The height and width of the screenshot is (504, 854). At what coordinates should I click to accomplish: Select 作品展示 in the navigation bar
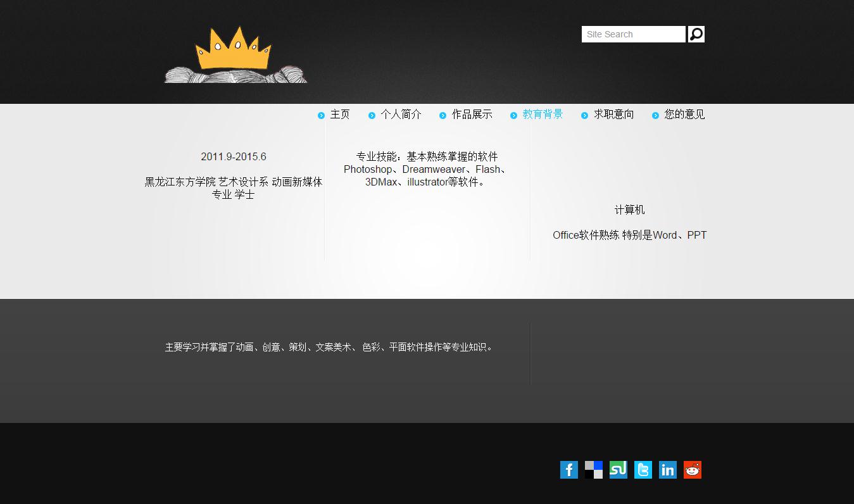point(472,115)
